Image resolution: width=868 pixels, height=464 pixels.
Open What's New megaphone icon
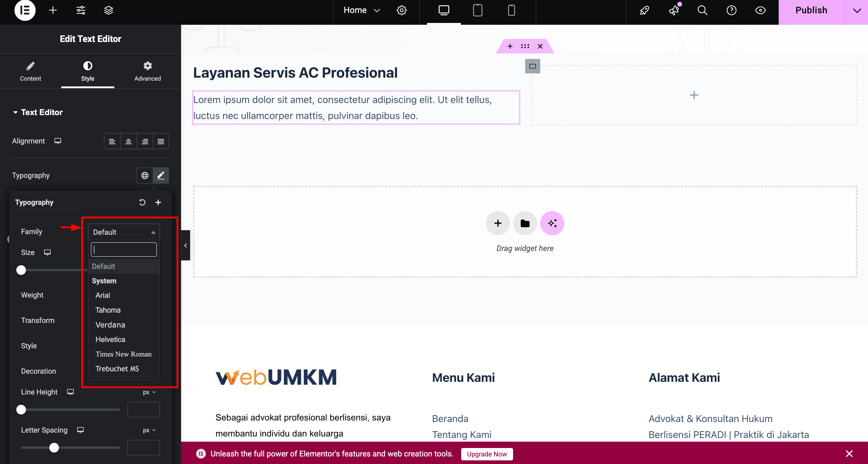(674, 11)
